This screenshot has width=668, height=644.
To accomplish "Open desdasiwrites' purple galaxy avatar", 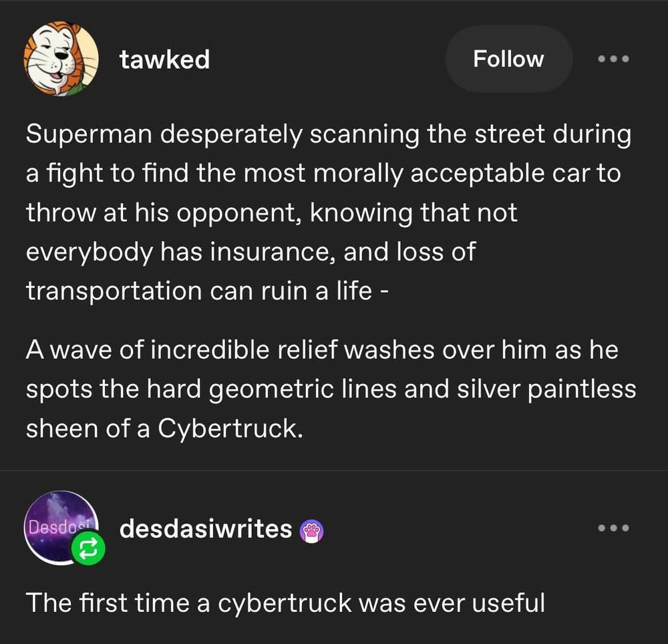I will click(x=61, y=528).
